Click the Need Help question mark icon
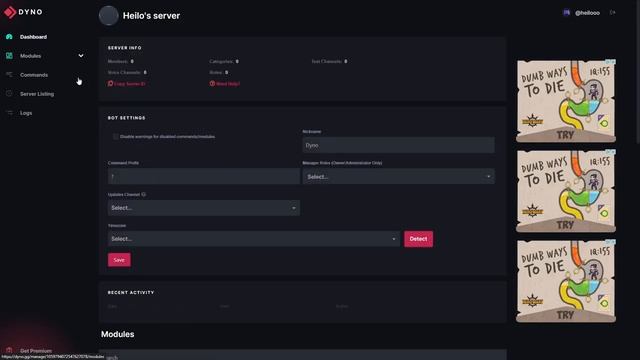Viewport: 640px width, 360px height. click(212, 83)
